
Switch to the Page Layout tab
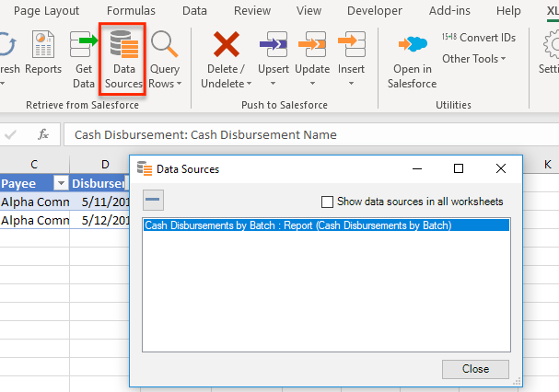[x=46, y=11]
